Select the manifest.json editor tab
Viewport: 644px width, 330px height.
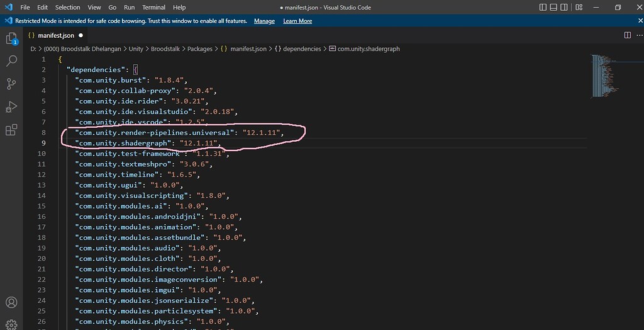tap(55, 35)
